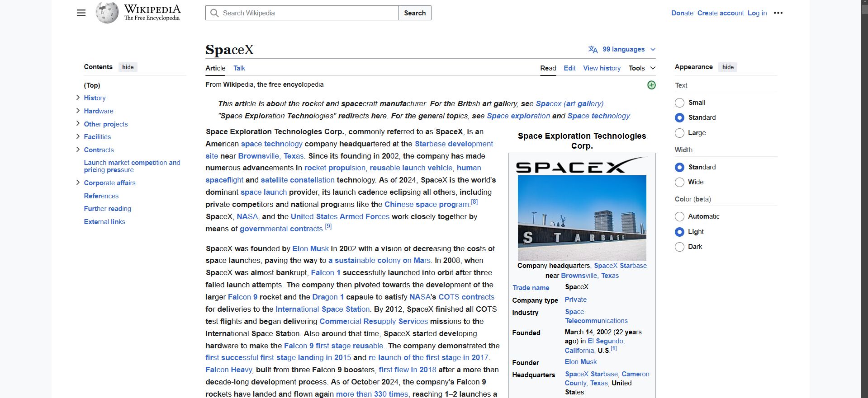Open the Tools dropdown menu

tap(642, 68)
